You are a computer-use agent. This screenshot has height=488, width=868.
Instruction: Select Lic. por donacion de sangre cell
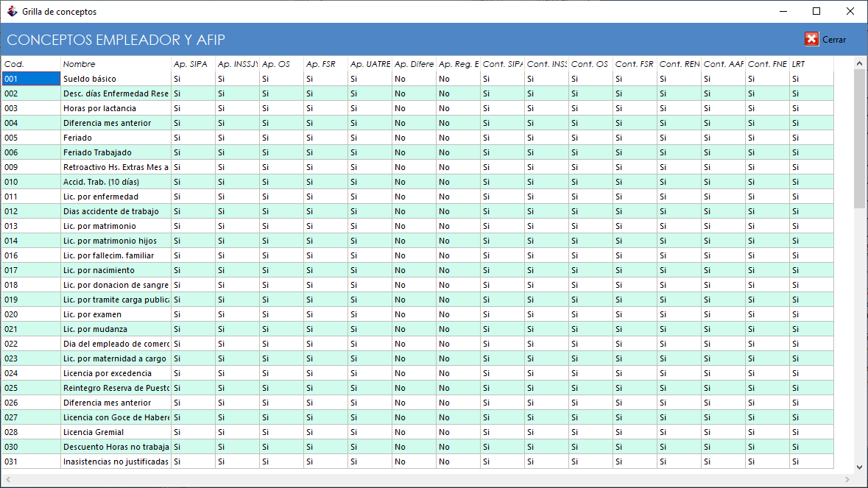[116, 285]
